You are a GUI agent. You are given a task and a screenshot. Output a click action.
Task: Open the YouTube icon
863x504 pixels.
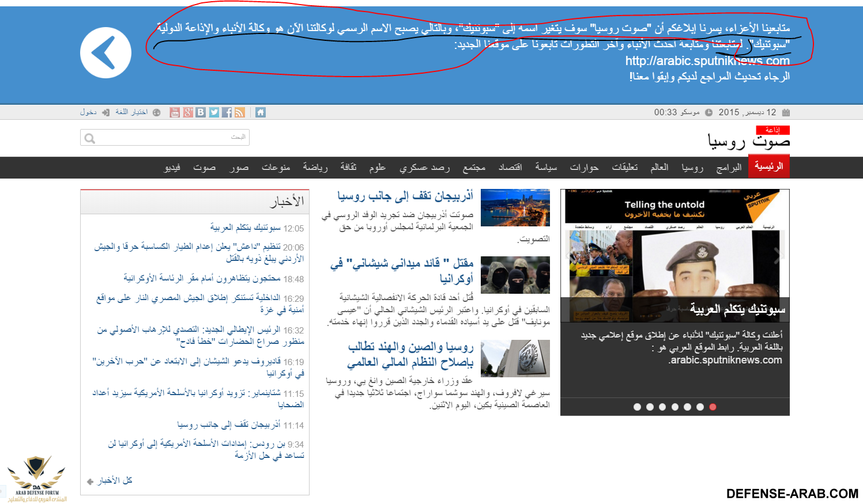coord(175,112)
